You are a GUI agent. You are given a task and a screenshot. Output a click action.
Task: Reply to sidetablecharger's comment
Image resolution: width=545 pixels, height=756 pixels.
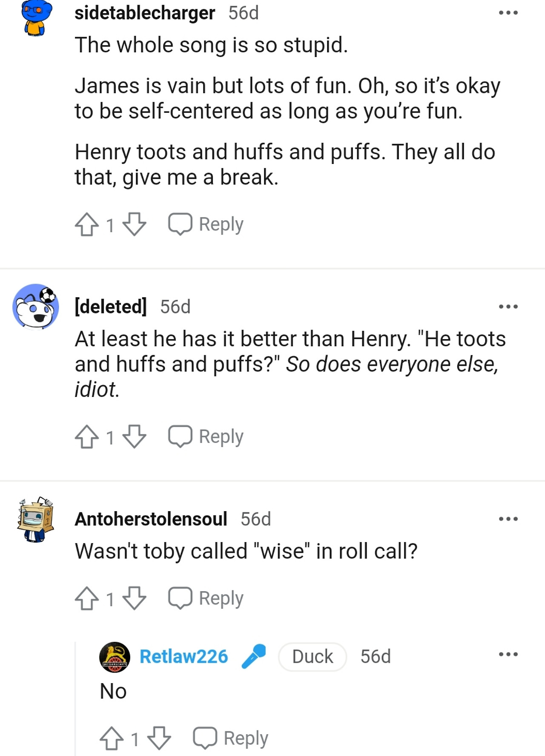206,224
